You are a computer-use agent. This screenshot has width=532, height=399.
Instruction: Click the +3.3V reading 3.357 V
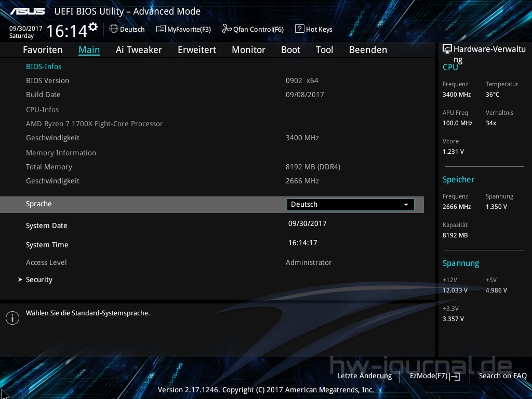(453, 319)
